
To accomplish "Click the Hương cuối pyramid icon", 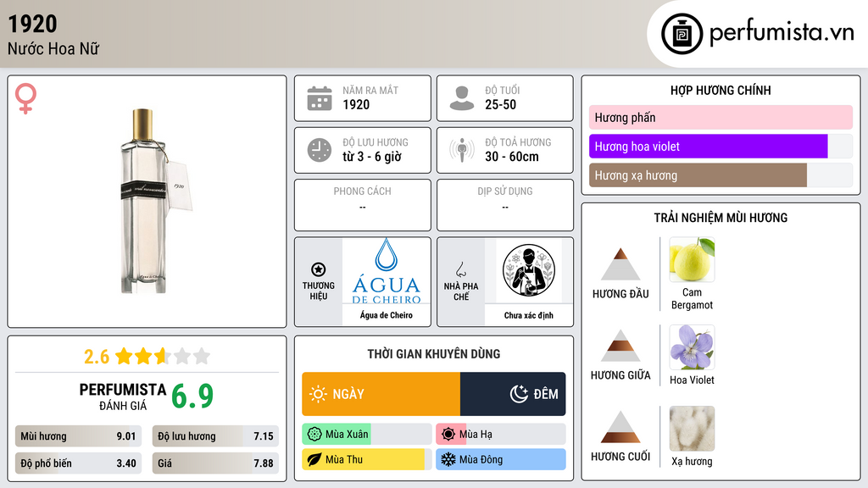I will pos(620,427).
